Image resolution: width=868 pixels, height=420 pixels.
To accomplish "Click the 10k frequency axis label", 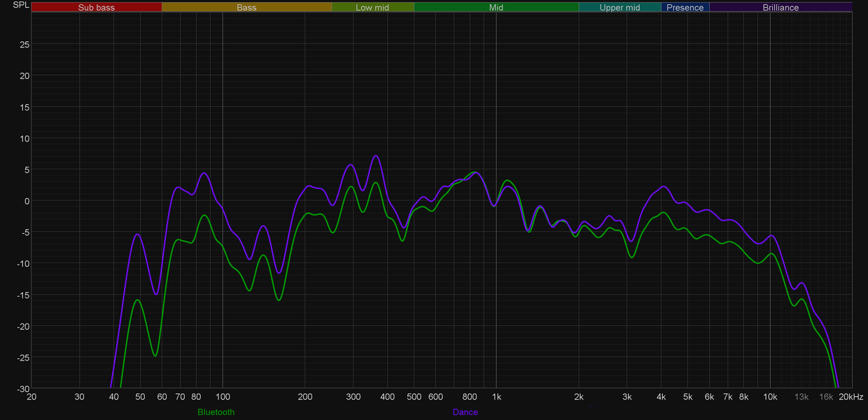I will [x=770, y=397].
